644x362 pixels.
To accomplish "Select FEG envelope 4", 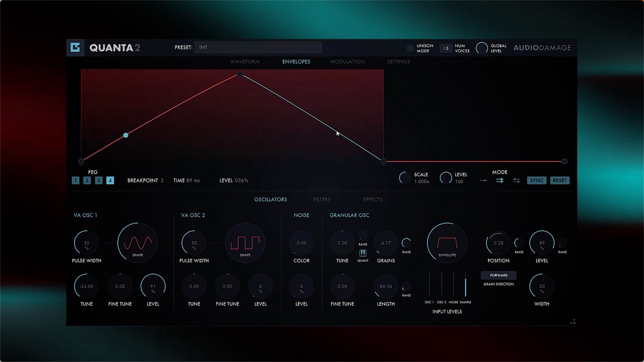I will (110, 180).
